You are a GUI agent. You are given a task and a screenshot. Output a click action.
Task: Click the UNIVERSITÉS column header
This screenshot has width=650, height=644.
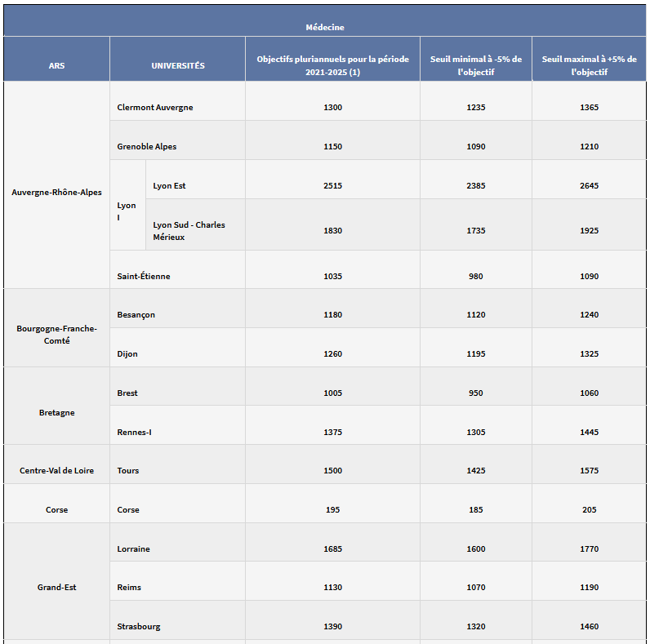pyautogui.click(x=177, y=65)
